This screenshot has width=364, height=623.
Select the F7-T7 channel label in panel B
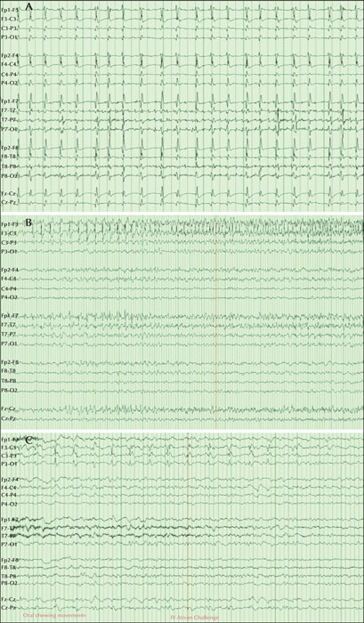click(10, 325)
